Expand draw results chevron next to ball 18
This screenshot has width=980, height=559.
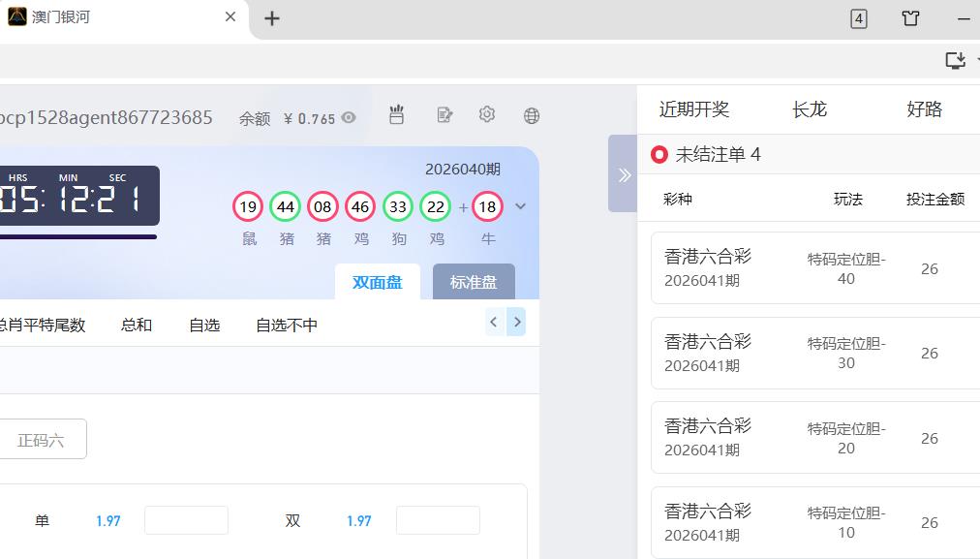tap(521, 206)
